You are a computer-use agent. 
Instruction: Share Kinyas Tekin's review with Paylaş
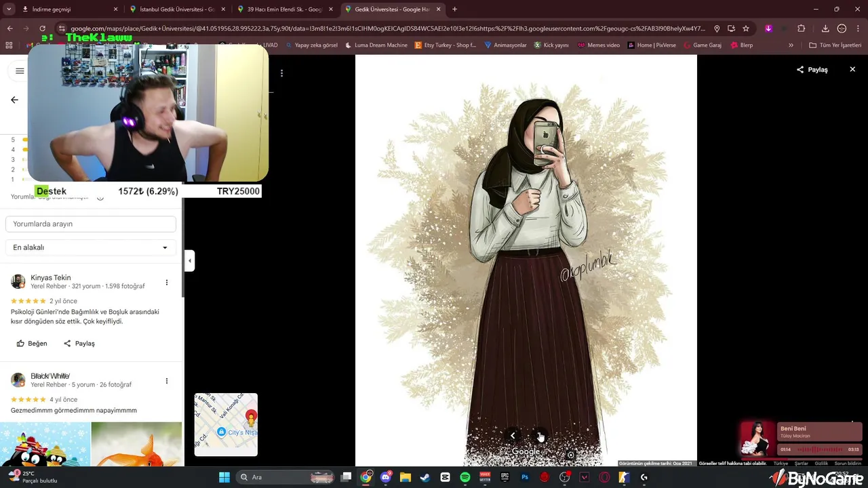(79, 344)
